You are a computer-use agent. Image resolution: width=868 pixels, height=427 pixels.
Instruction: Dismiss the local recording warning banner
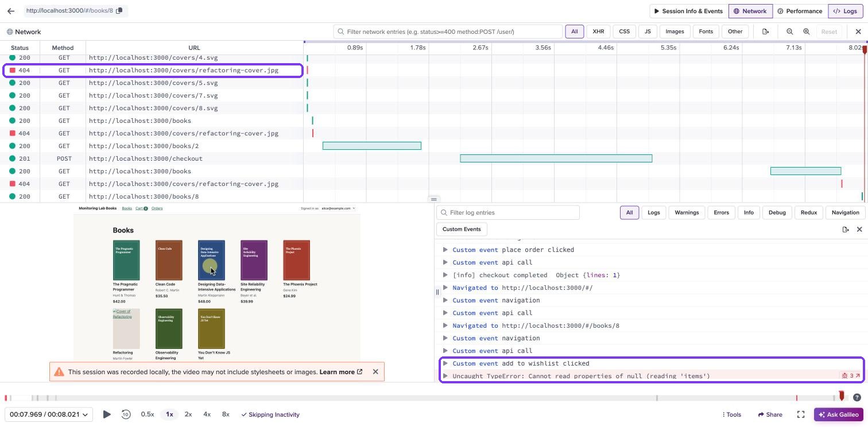click(375, 371)
